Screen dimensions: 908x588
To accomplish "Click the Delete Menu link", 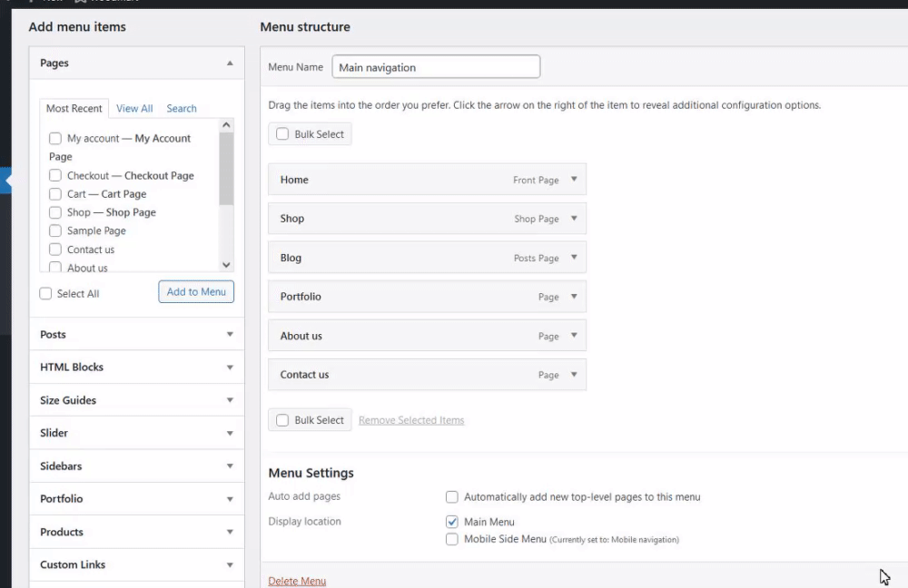I will pyautogui.click(x=297, y=581).
